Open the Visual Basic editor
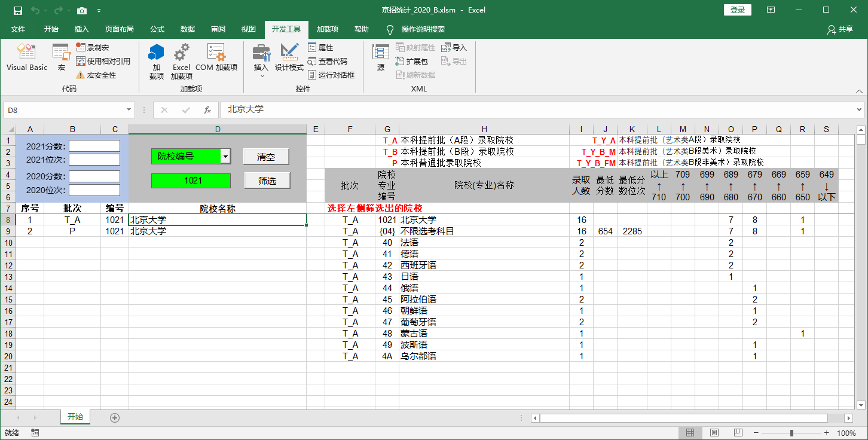The width and height of the screenshot is (868, 440). tap(27, 58)
